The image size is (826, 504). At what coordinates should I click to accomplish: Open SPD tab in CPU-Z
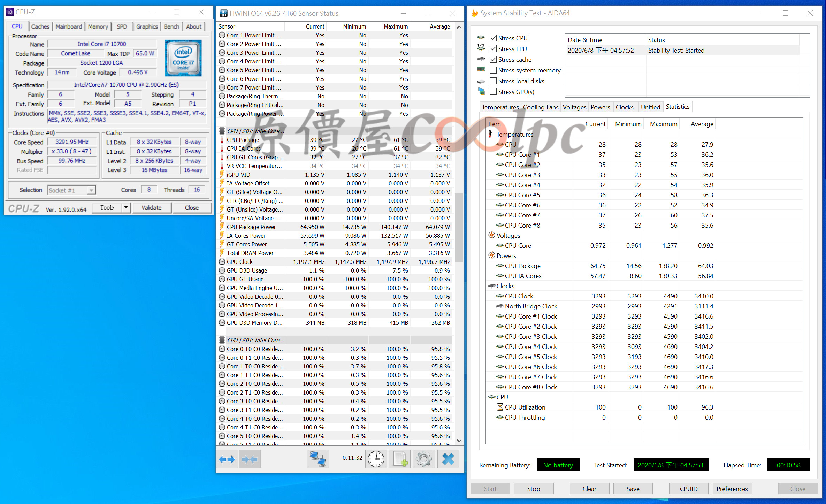(x=122, y=26)
